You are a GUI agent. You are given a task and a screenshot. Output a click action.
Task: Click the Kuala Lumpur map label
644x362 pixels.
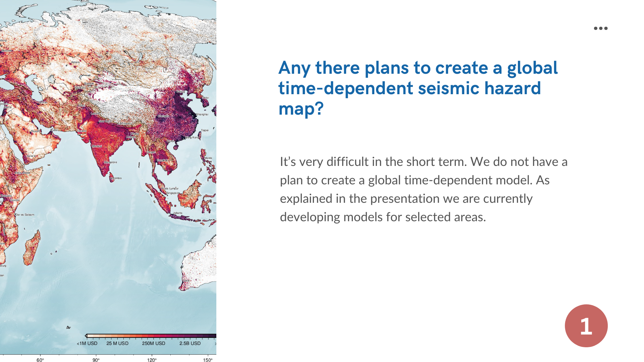[170, 188]
